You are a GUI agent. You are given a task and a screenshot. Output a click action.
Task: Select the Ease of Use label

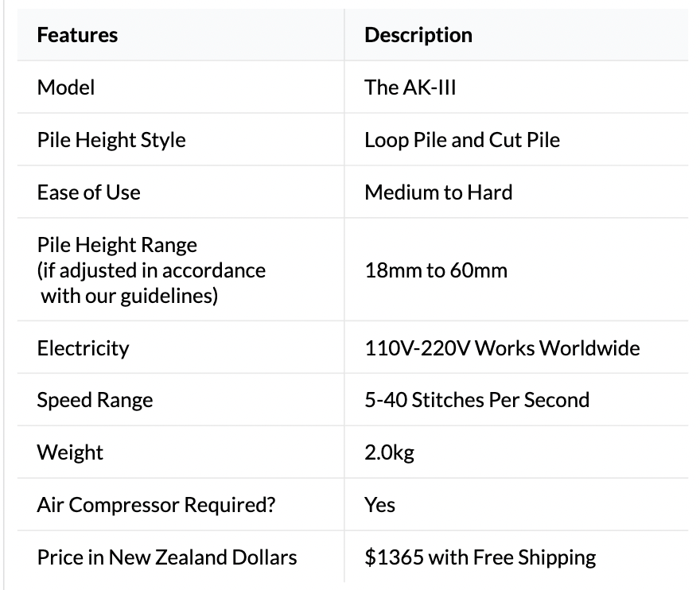pyautogui.click(x=88, y=192)
